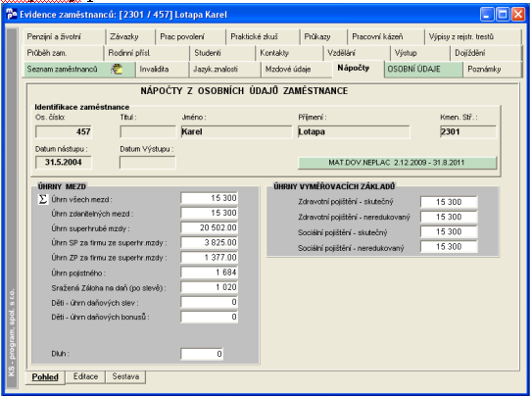Image resolution: width=532 pixels, height=397 pixels.
Task: Click the Úhrn superhrubé mzdy field
Action: pyautogui.click(x=209, y=227)
